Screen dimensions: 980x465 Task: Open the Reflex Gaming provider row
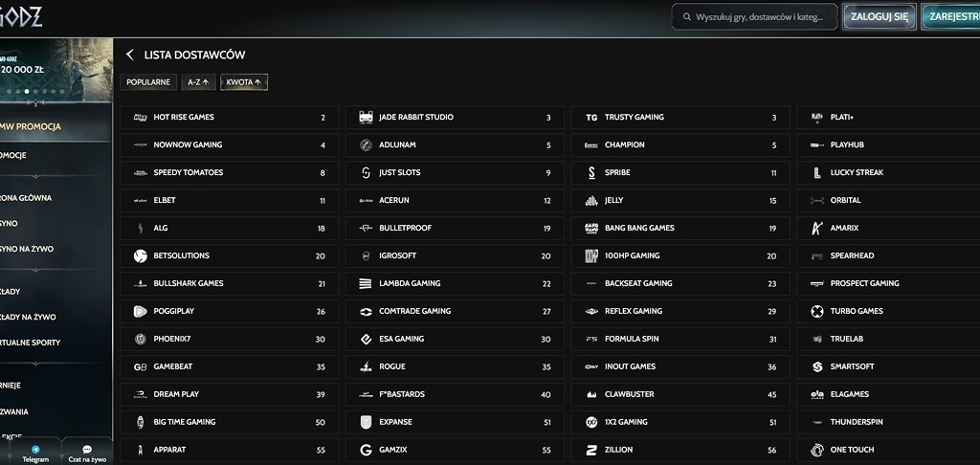[x=680, y=311]
